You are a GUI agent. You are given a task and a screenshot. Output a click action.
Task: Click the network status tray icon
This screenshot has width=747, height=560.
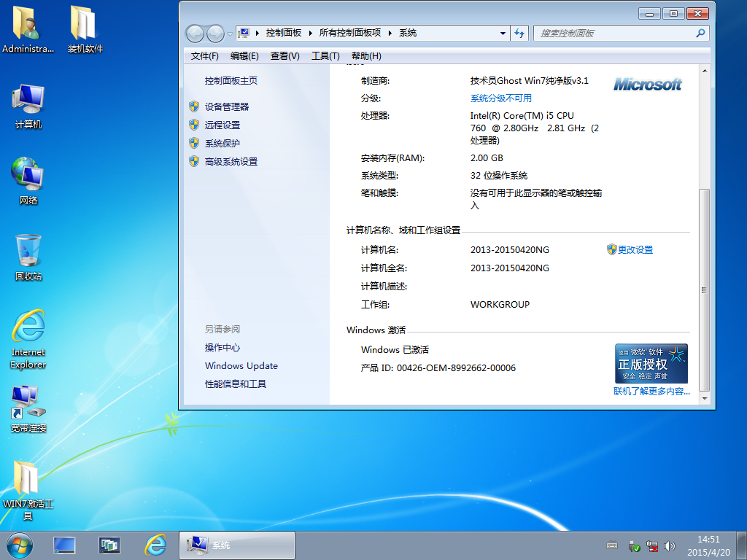click(x=651, y=546)
